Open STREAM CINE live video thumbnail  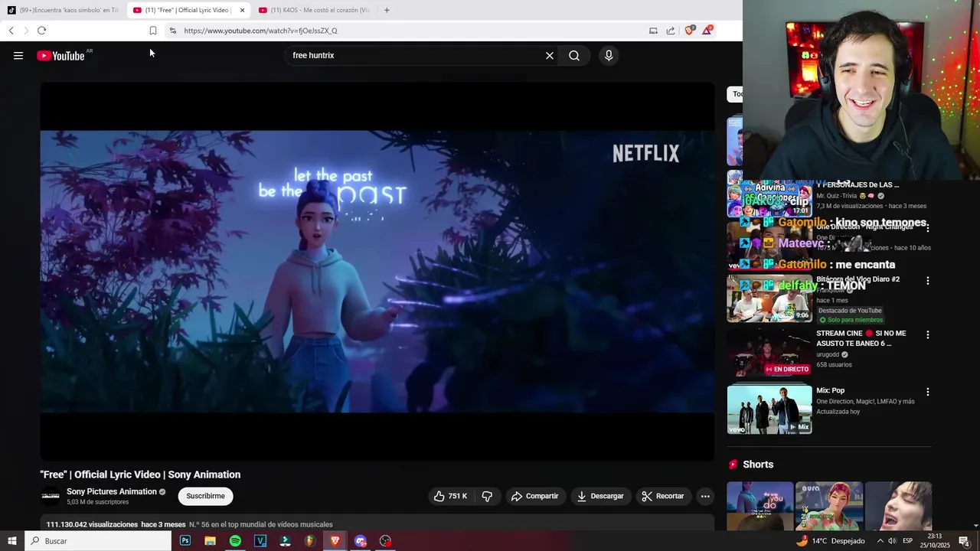pos(769,352)
